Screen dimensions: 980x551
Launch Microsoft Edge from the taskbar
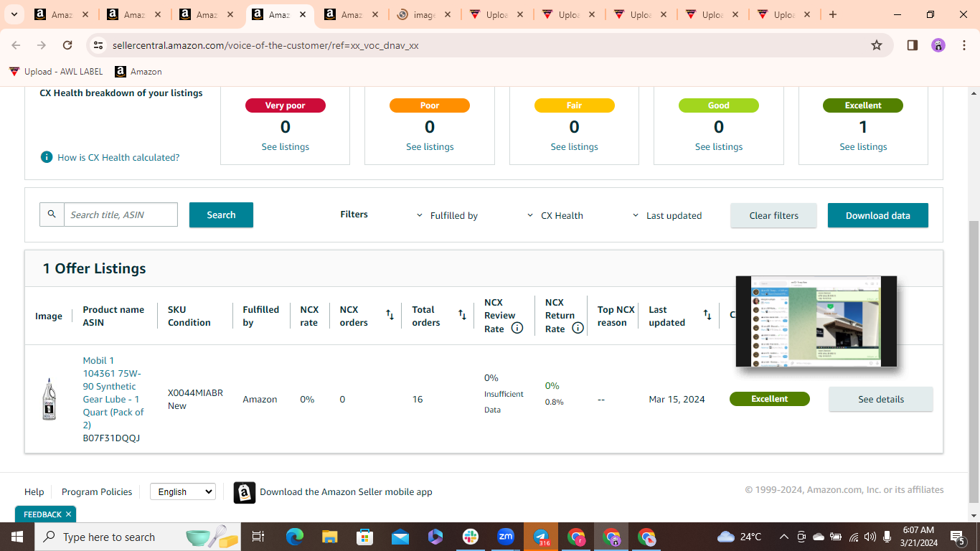294,537
